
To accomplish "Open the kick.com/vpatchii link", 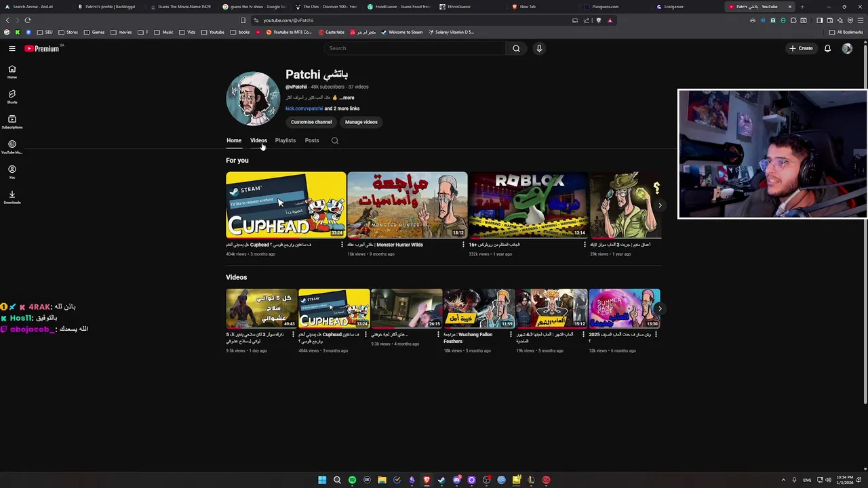I will coord(304,108).
